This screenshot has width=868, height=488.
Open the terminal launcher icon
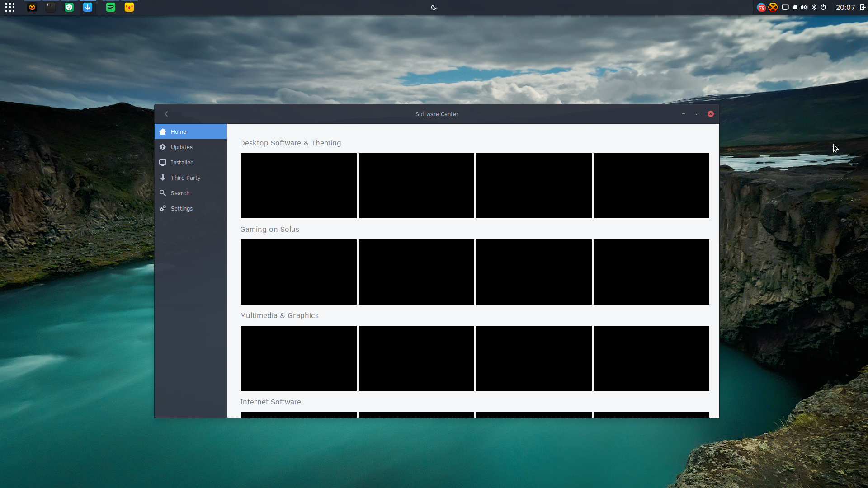click(x=51, y=7)
